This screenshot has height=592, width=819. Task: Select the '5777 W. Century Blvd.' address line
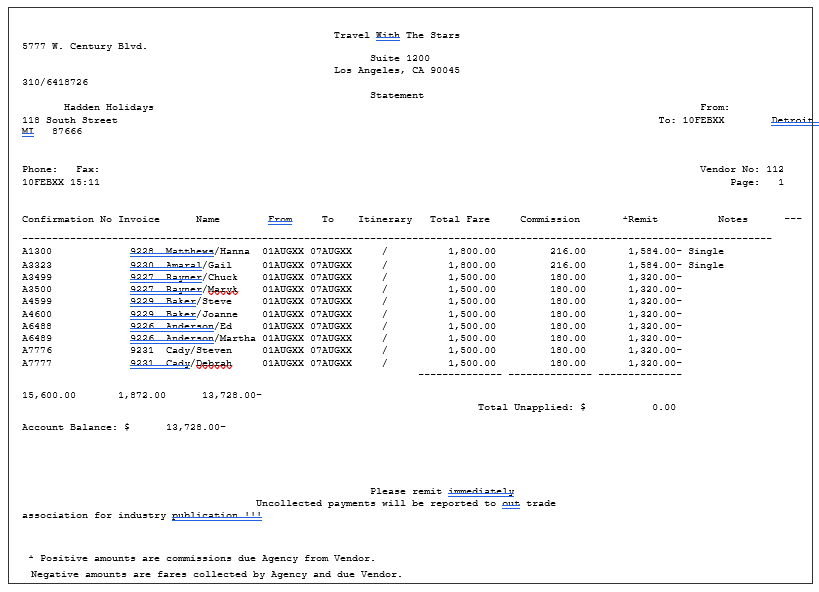85,46
